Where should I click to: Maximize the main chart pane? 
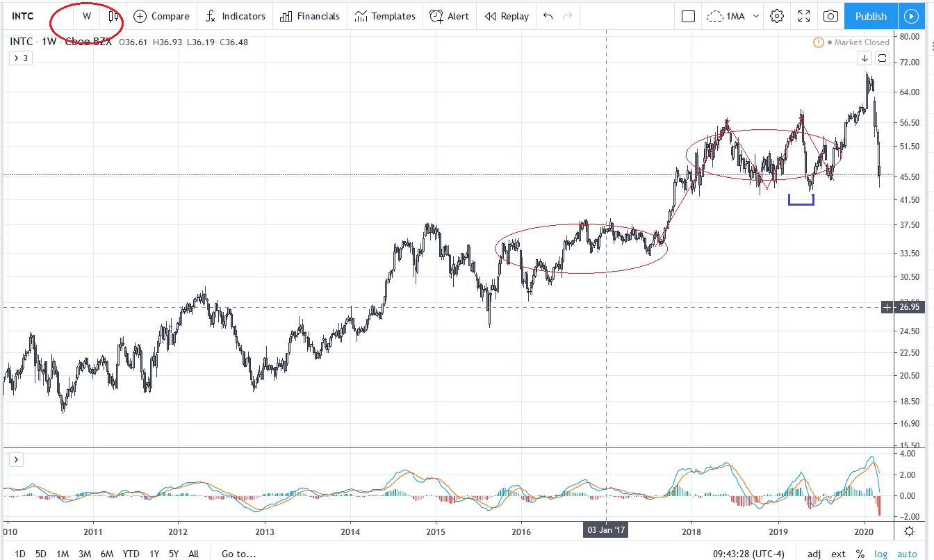882,58
